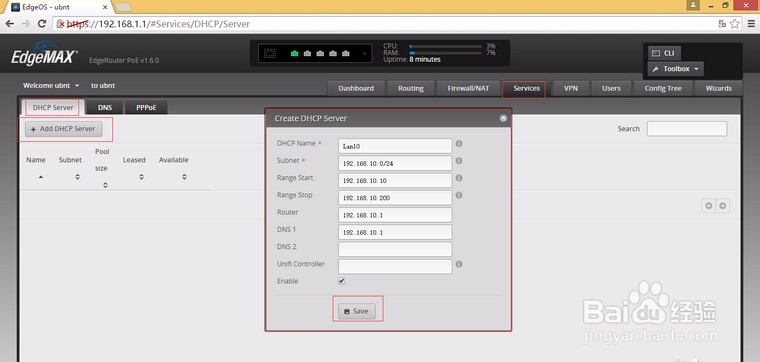Open a new browser tab
Image resolution: width=760 pixels, height=362 pixels.
point(124,7)
